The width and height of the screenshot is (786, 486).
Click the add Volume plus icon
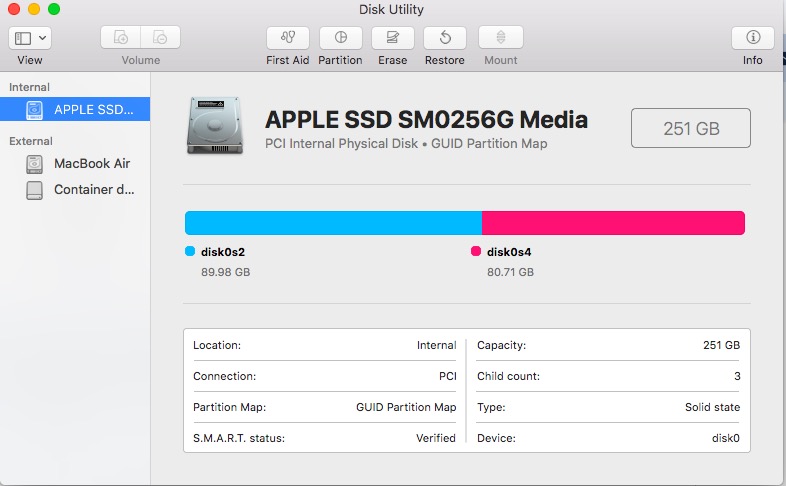120,37
